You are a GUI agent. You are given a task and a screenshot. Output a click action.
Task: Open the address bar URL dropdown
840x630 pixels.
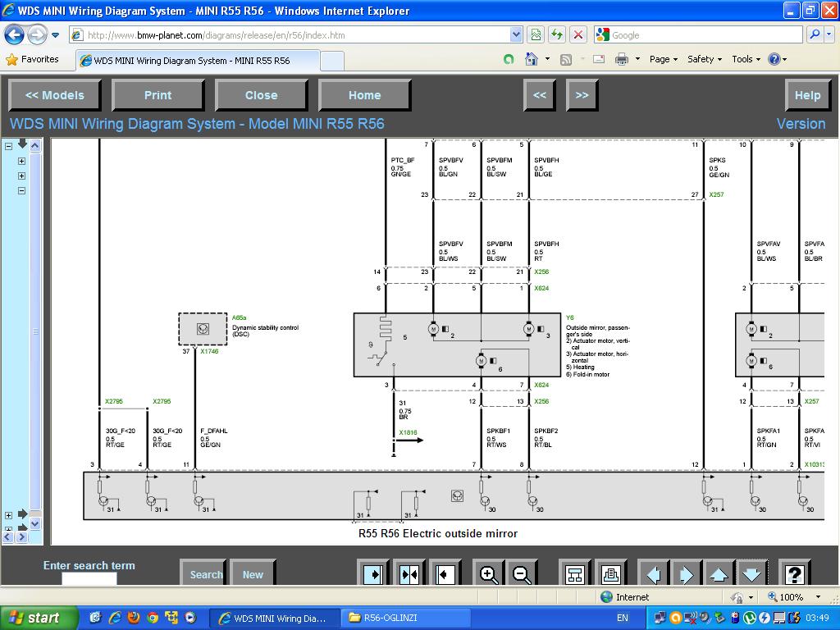click(516, 35)
